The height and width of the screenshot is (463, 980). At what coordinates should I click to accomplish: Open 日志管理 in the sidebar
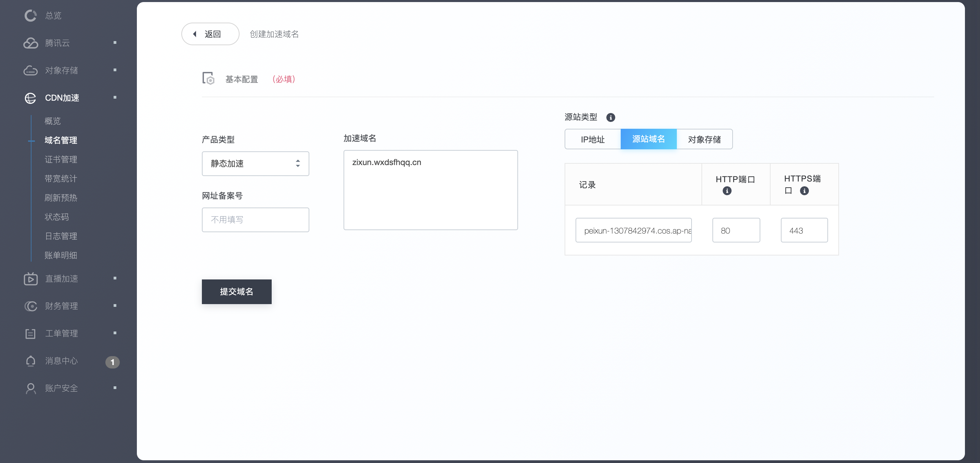coord(61,236)
